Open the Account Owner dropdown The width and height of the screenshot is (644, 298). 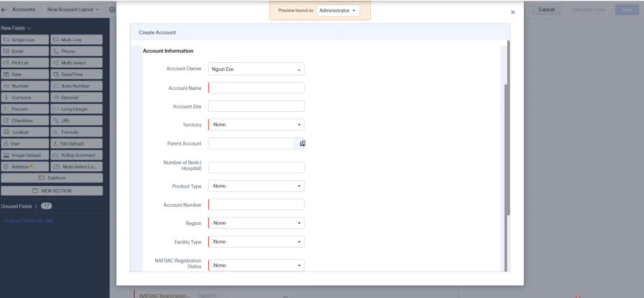click(256, 69)
